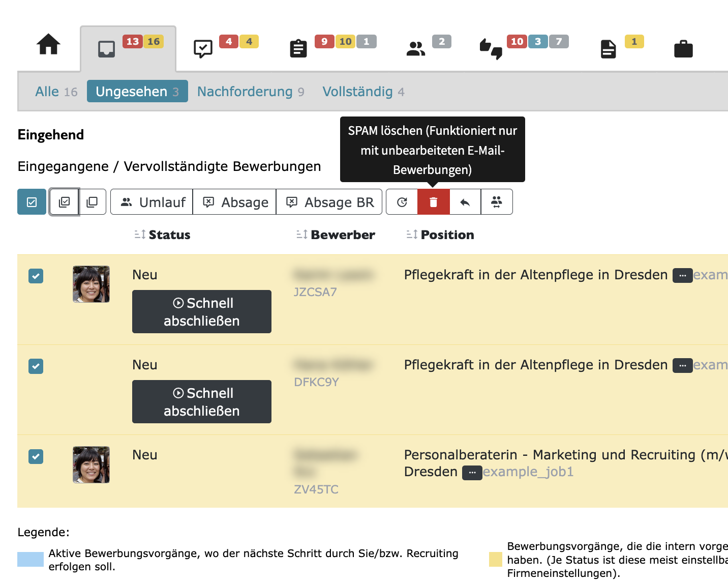
Task: Open the briefcase jobs icon
Action: (683, 48)
